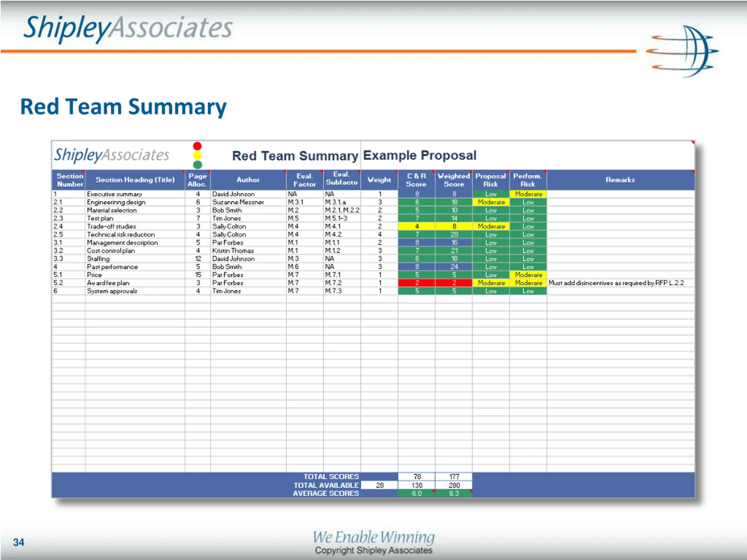Select the 'Eval. Subfacto' column header
The image size is (747, 560).
[x=342, y=180]
